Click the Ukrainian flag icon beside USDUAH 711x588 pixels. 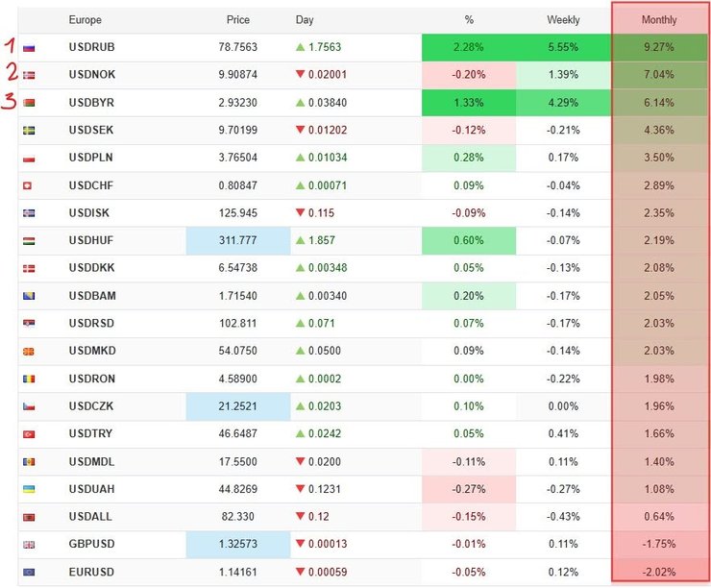[x=29, y=489]
